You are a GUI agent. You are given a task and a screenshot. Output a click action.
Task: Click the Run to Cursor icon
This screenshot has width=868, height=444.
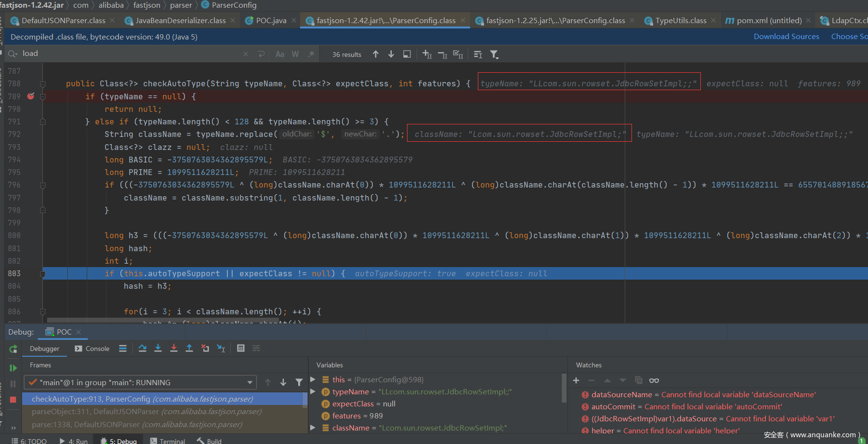tap(221, 348)
